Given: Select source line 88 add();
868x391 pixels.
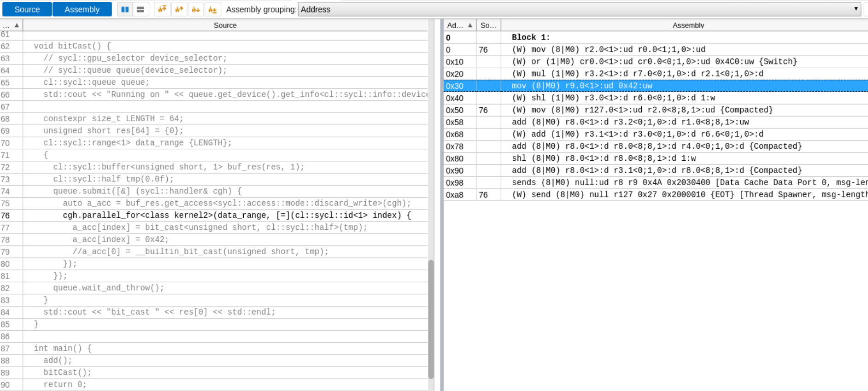Looking at the screenshot, I should [214, 360].
